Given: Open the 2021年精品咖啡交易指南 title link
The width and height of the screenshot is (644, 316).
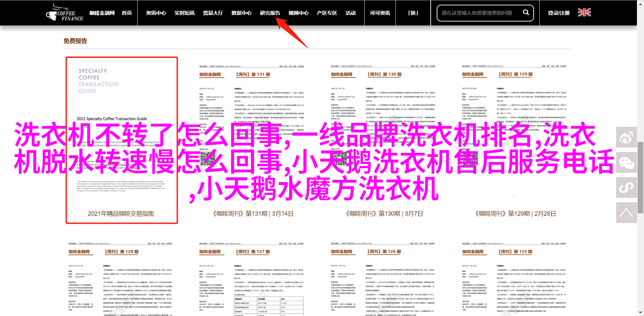Looking at the screenshot, I should pos(121,214).
